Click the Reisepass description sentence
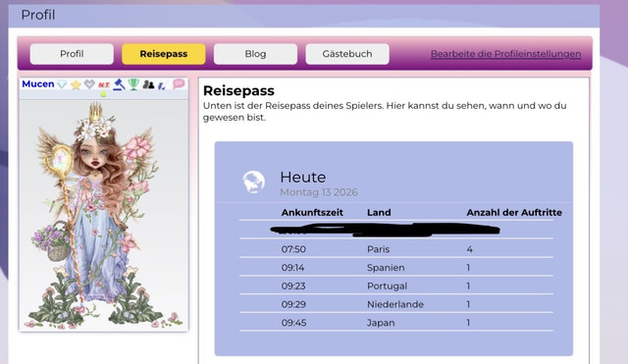 click(385, 112)
